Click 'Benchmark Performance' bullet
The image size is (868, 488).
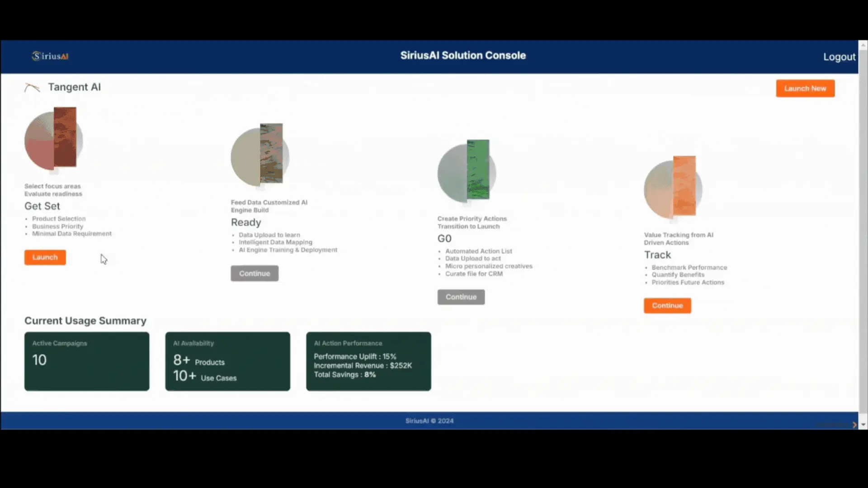[689, 267]
